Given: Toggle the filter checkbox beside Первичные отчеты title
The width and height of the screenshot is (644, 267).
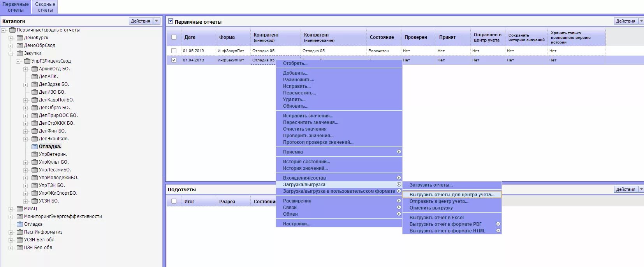Looking at the screenshot, I should coord(171,21).
